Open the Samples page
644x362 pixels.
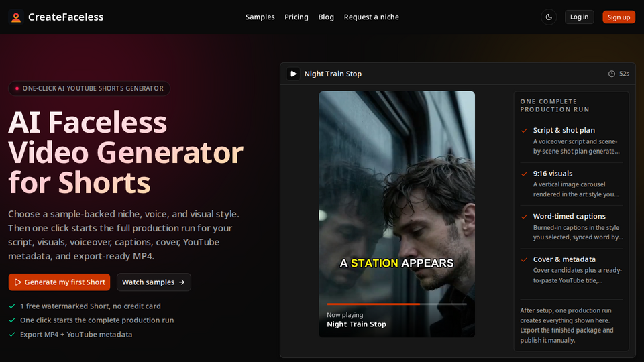coord(260,17)
